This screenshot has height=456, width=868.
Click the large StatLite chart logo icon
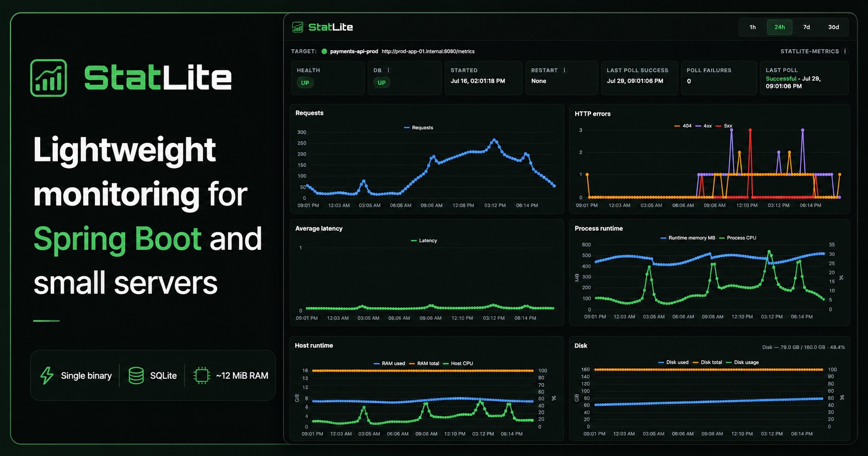pos(49,78)
